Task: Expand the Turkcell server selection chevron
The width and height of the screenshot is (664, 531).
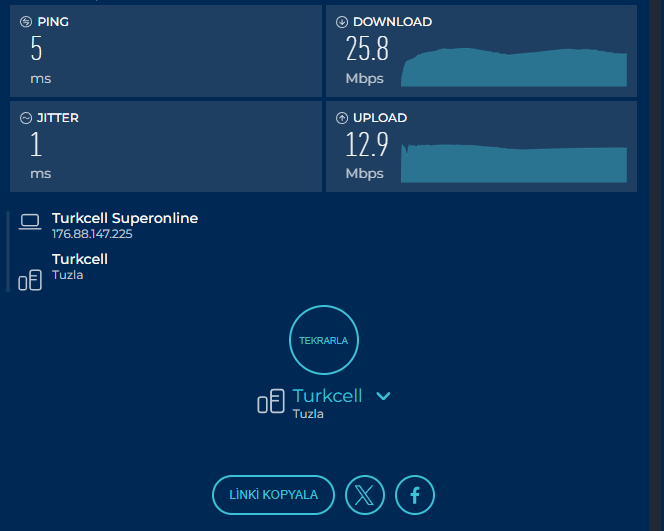Action: (x=383, y=396)
